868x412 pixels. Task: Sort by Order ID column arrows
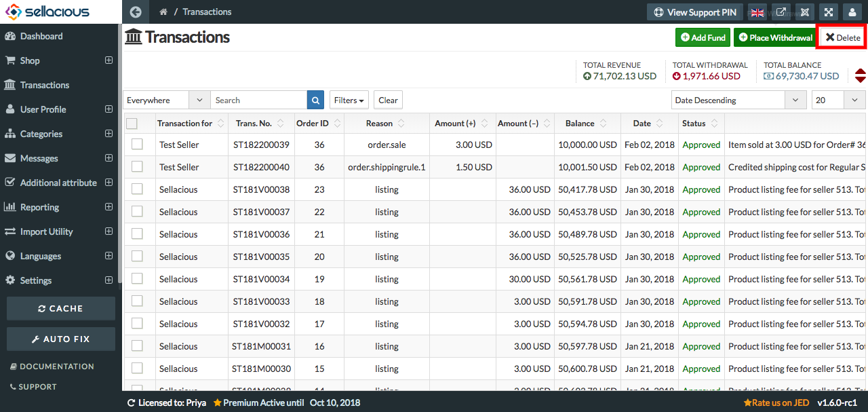pos(336,124)
